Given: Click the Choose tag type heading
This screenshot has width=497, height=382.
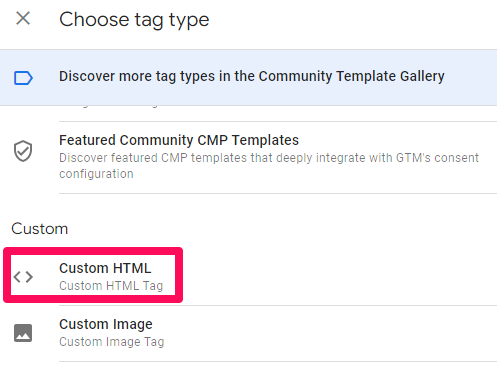Looking at the screenshot, I should (134, 20).
